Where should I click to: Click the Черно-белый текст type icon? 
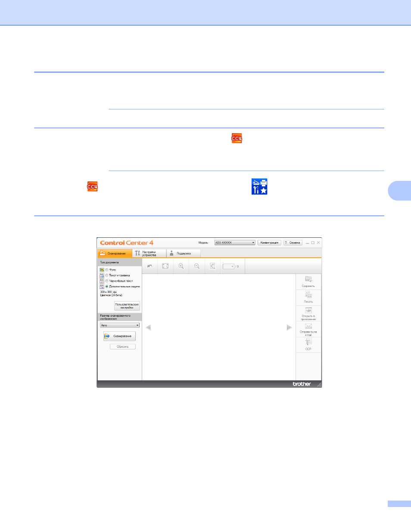pos(102,281)
